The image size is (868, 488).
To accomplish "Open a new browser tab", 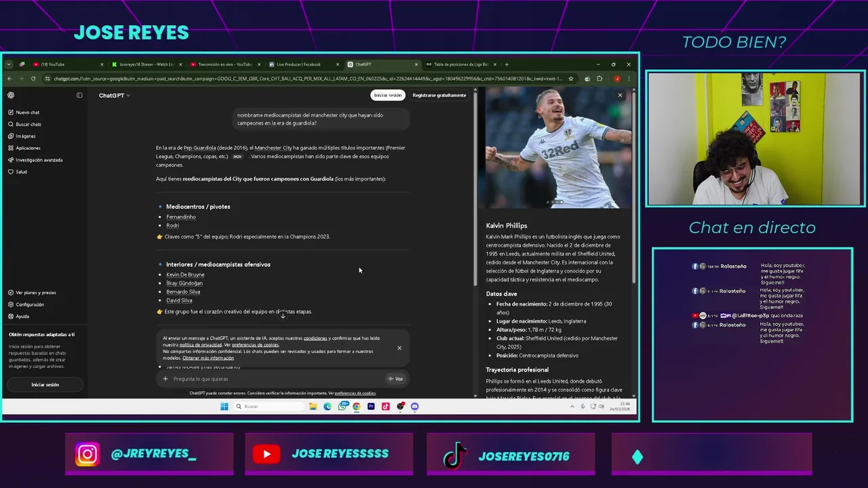I will (x=506, y=64).
